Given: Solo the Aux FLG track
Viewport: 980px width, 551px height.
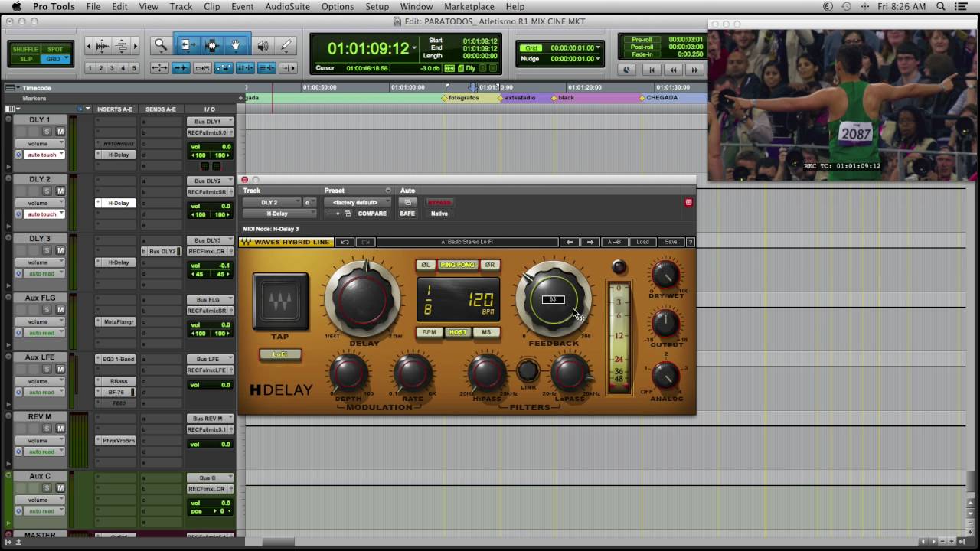Looking at the screenshot, I should click(x=47, y=310).
